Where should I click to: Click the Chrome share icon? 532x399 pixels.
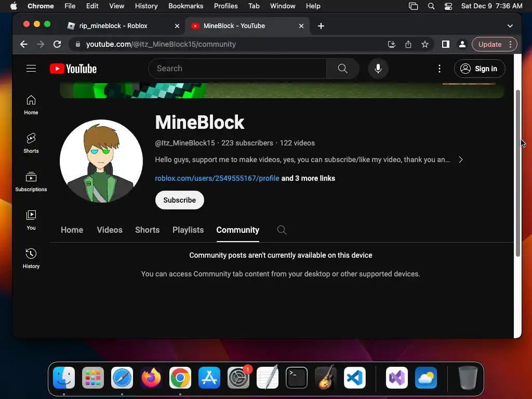pos(408,44)
